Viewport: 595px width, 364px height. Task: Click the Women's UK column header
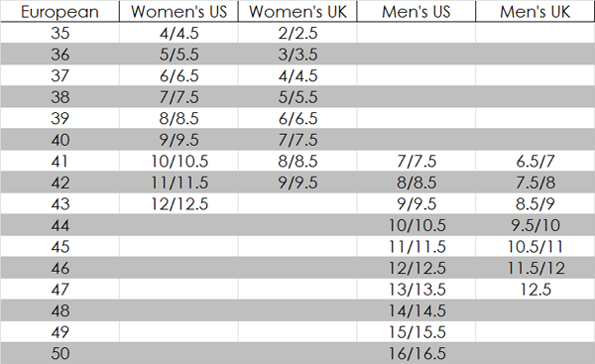[297, 11]
